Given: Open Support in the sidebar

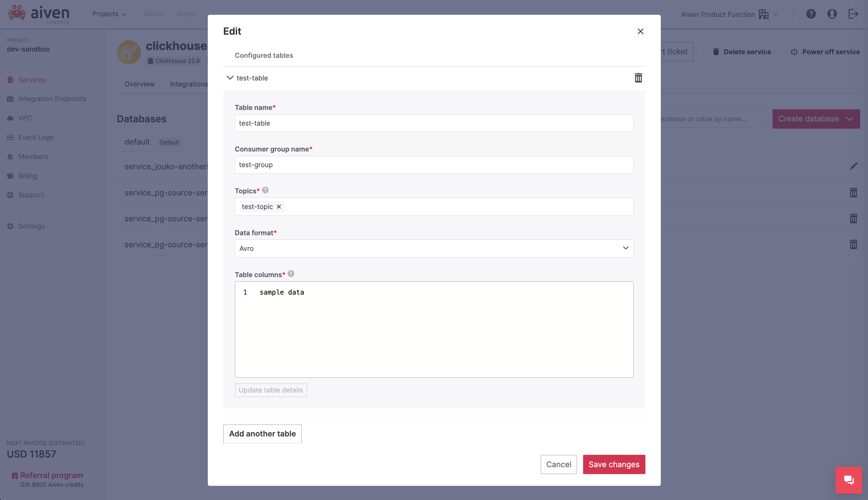Looking at the screenshot, I should click(31, 195).
